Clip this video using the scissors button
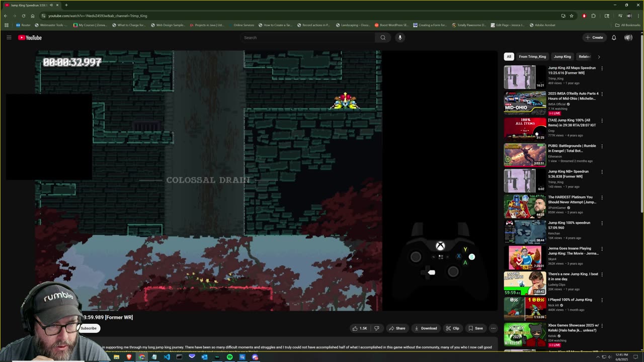Image resolution: width=644 pixels, height=362 pixels. point(452,328)
